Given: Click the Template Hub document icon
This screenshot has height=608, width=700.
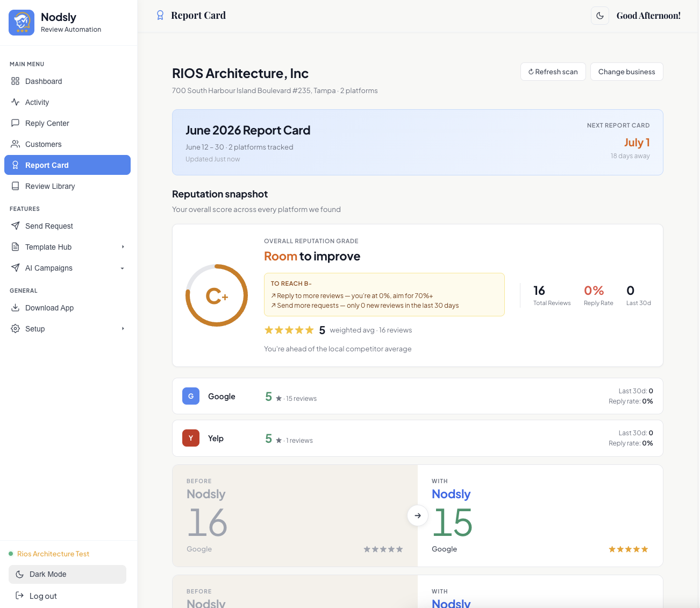Looking at the screenshot, I should coord(15,247).
